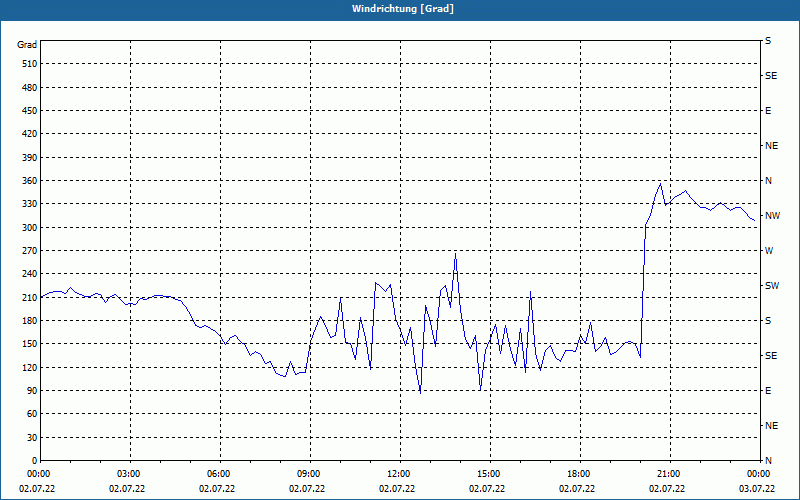Click the 02.07.22 date under 12:00
Image resolution: width=800 pixels, height=500 pixels.
[x=397, y=489]
